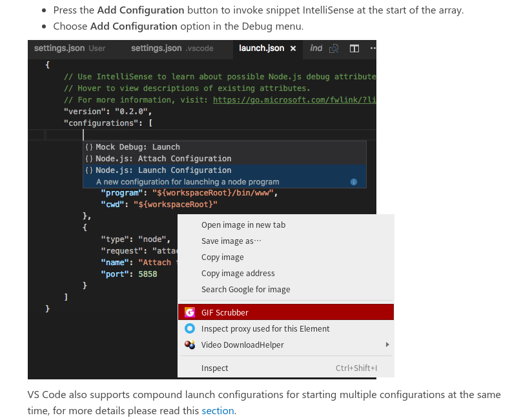Click Choose Add Configuration option bullet text

pos(178,26)
